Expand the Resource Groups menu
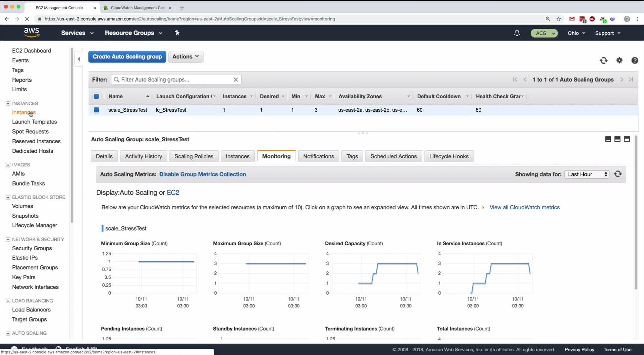This screenshot has width=644, height=355. 133,33
